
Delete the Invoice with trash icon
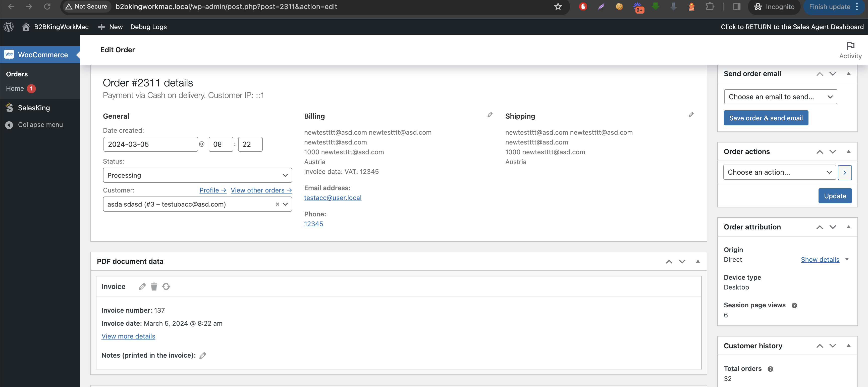coord(154,286)
